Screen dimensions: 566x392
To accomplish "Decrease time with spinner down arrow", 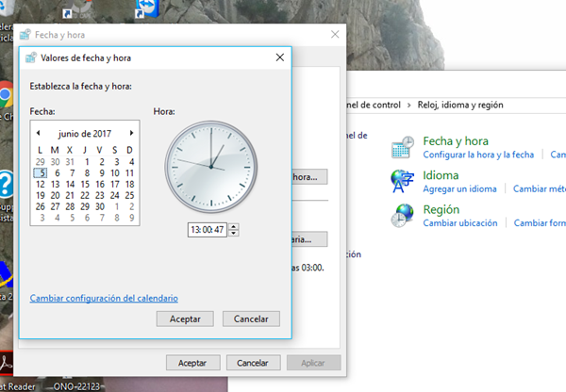I will point(234,233).
